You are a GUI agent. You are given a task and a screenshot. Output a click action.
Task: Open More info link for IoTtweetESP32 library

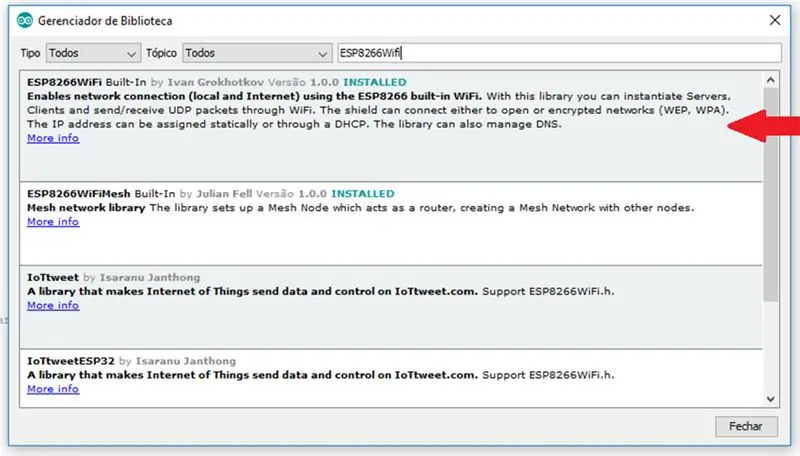(x=53, y=389)
